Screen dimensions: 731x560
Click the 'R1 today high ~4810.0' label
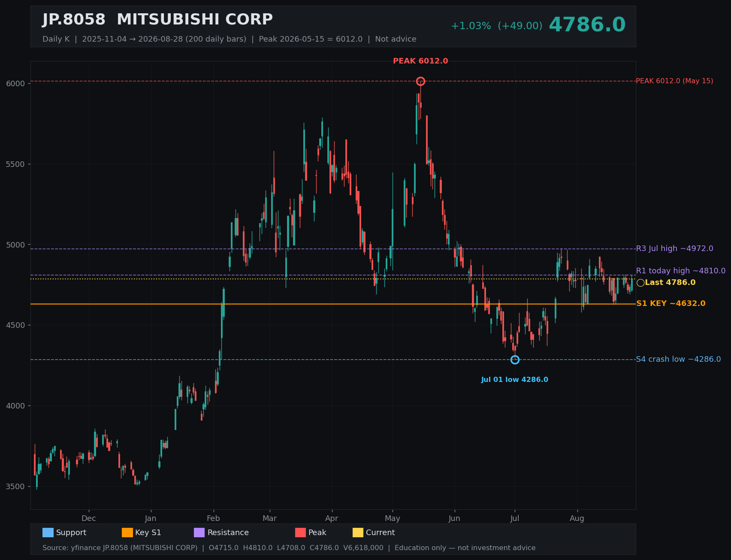[681, 271]
